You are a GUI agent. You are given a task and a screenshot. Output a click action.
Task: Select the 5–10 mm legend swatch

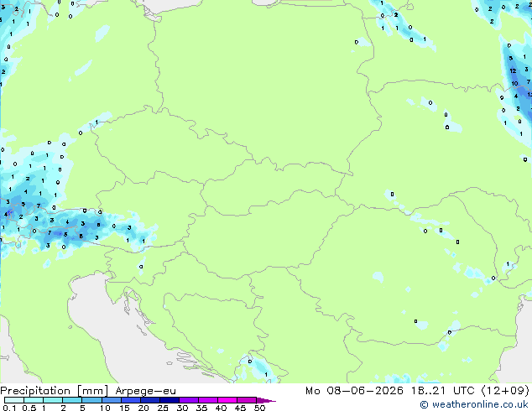point(91,400)
